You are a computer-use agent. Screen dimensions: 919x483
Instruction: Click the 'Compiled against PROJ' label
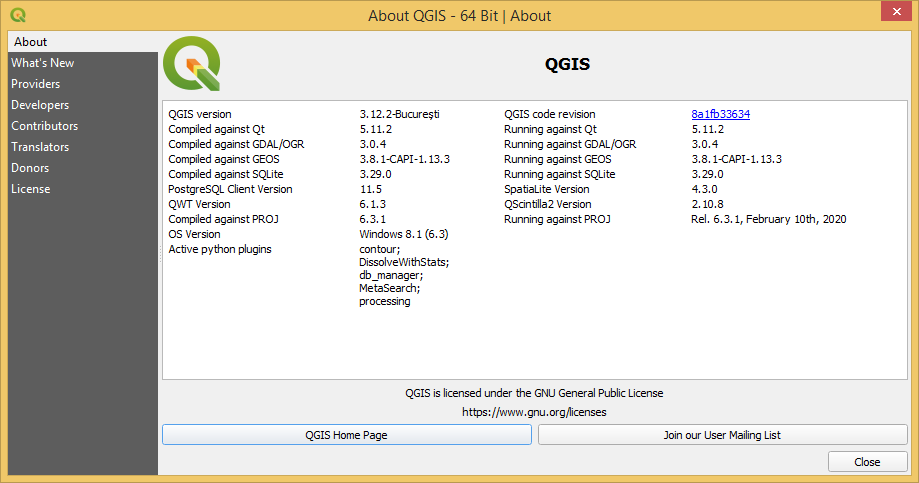coord(223,219)
